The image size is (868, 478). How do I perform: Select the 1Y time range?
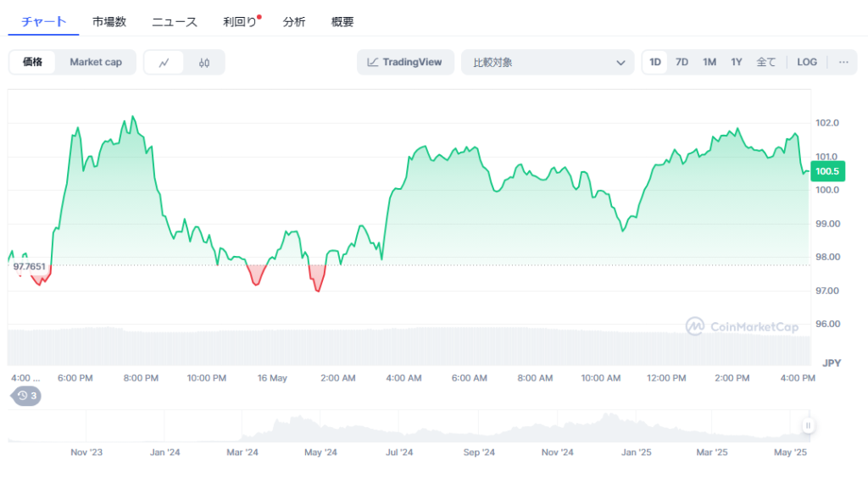737,62
